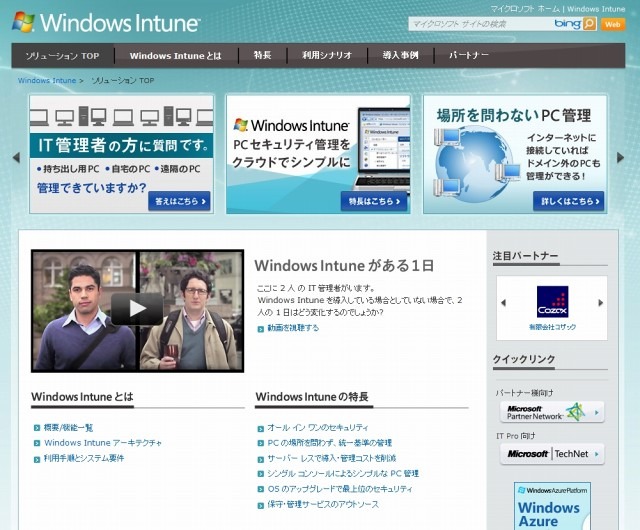Show next partner with right arrow
This screenshot has width=640, height=530.
tap(600, 303)
